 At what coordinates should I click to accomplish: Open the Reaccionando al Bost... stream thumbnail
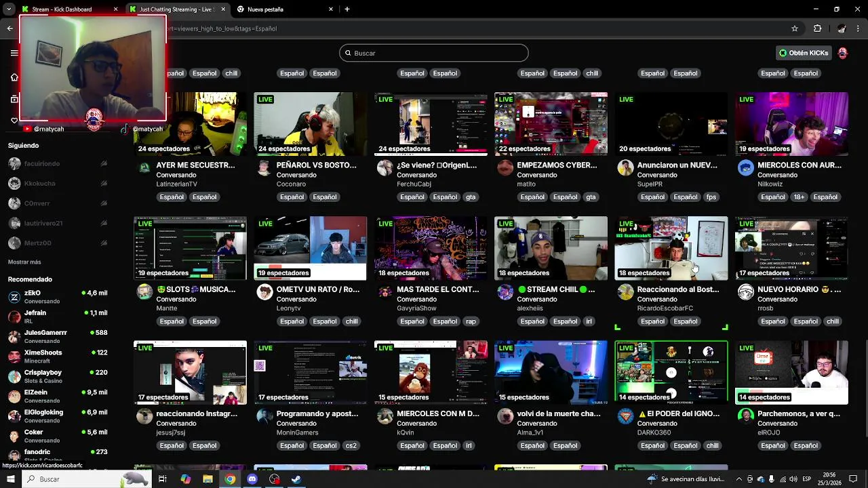click(x=671, y=248)
